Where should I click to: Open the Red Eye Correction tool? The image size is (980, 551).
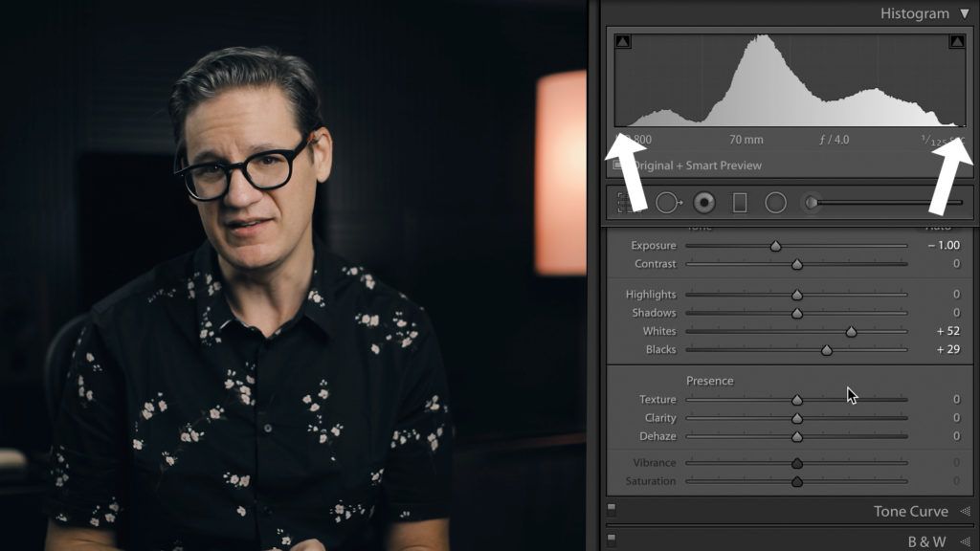(703, 202)
